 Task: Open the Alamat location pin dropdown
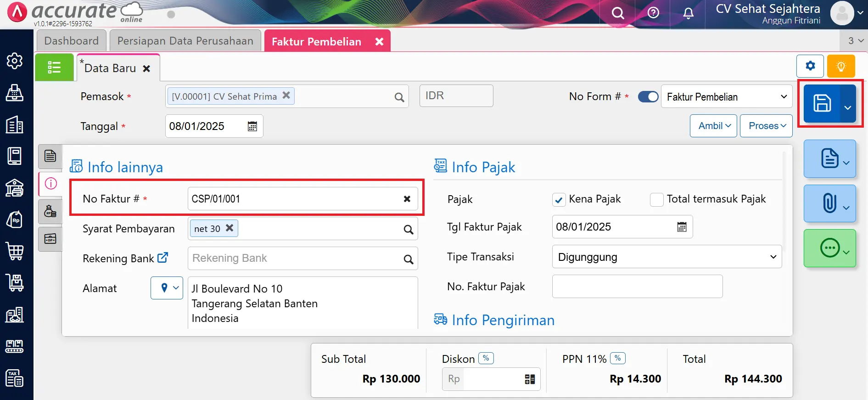(167, 288)
